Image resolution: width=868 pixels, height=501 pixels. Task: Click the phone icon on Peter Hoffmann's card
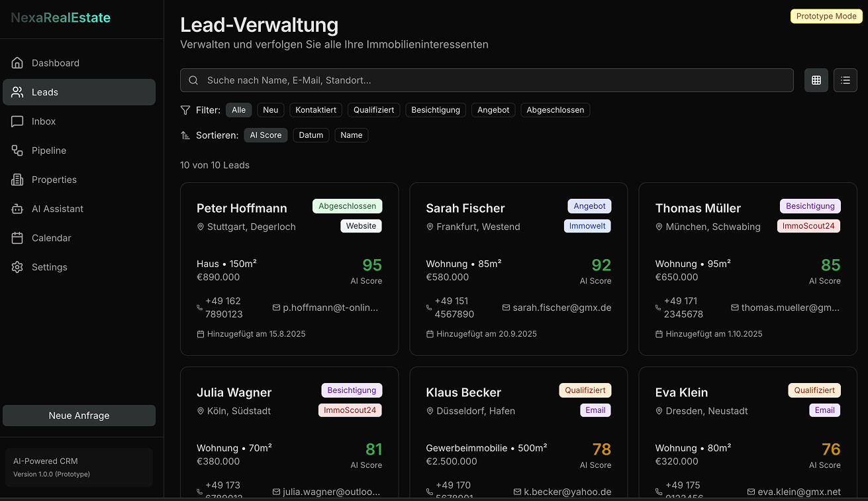coord(200,307)
